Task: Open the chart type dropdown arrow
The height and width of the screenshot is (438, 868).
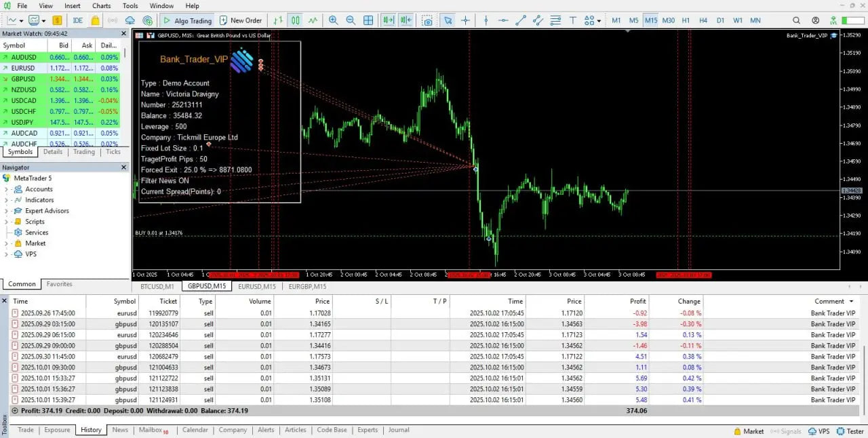Action: click(21, 20)
